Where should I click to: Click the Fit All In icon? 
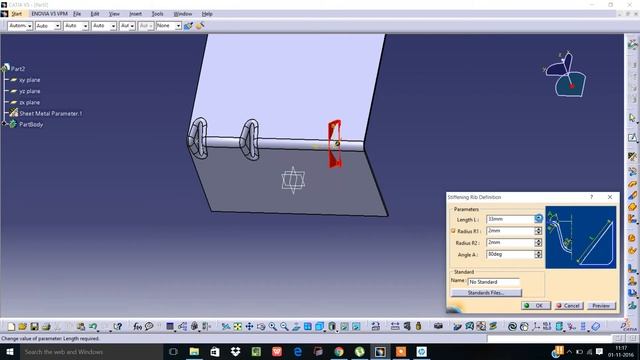coord(238,327)
